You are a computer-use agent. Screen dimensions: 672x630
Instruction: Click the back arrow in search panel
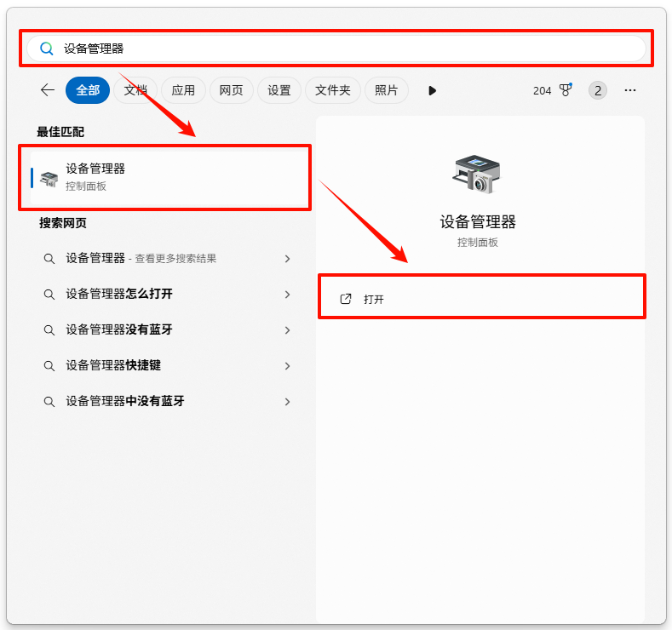[x=48, y=90]
